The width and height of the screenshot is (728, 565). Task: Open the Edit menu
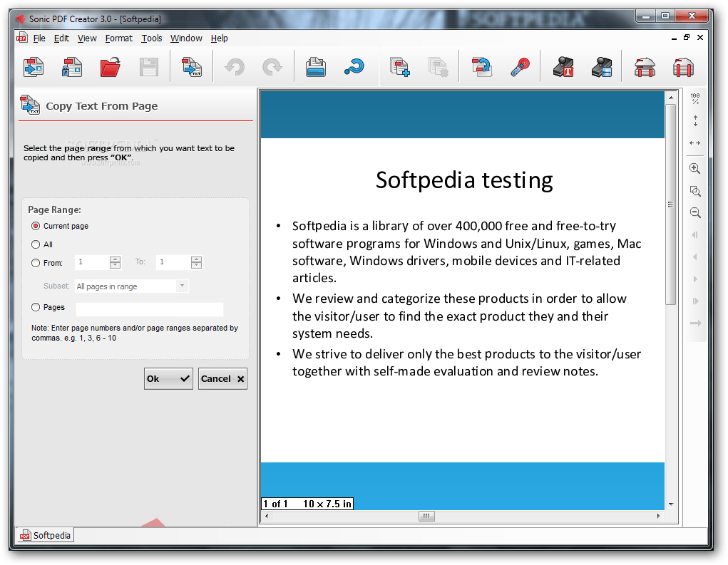coord(61,38)
